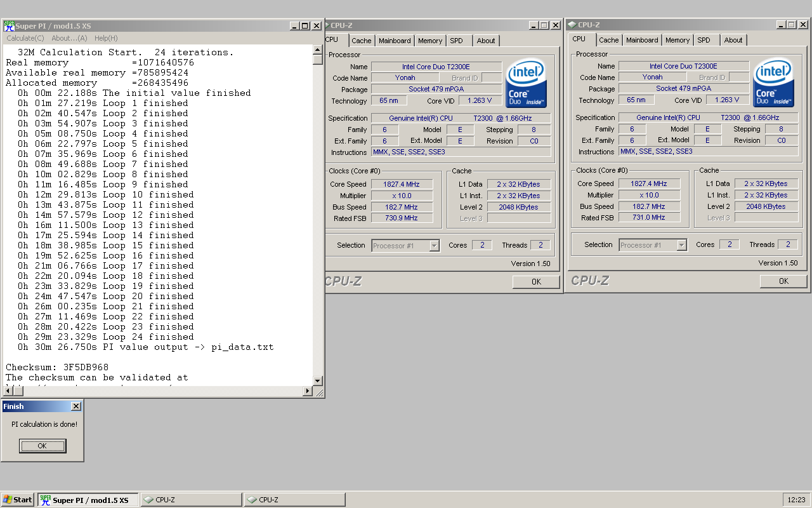Click Technology 65 nm field in first CPU-Z
Viewport: 812px width, 508px height.
tap(389, 100)
